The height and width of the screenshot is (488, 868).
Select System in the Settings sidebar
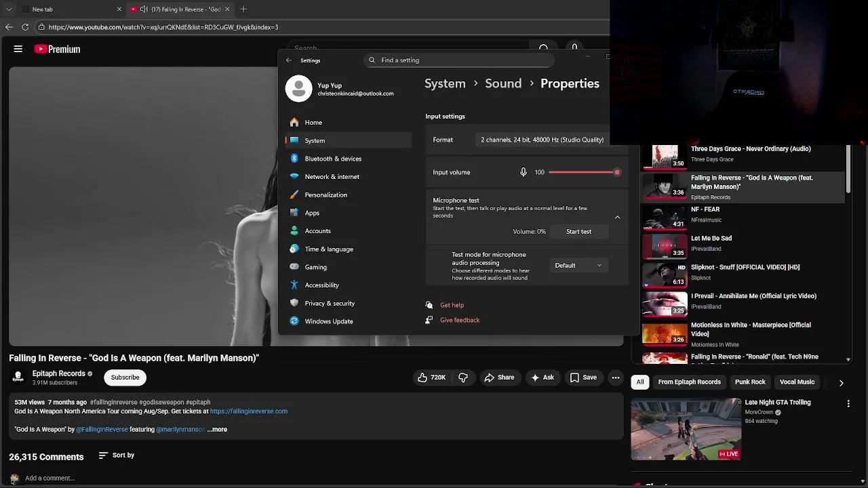pos(349,140)
